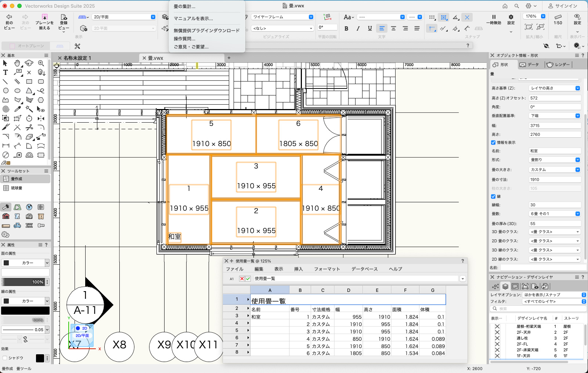Switch to データ tab in Object Info
The height and width of the screenshot is (373, 588).
[x=529, y=65]
